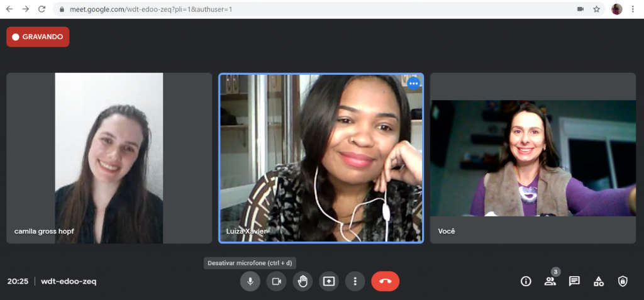Click the red GRAVANDO recording indicator
This screenshot has height=300, width=644.
(38, 37)
